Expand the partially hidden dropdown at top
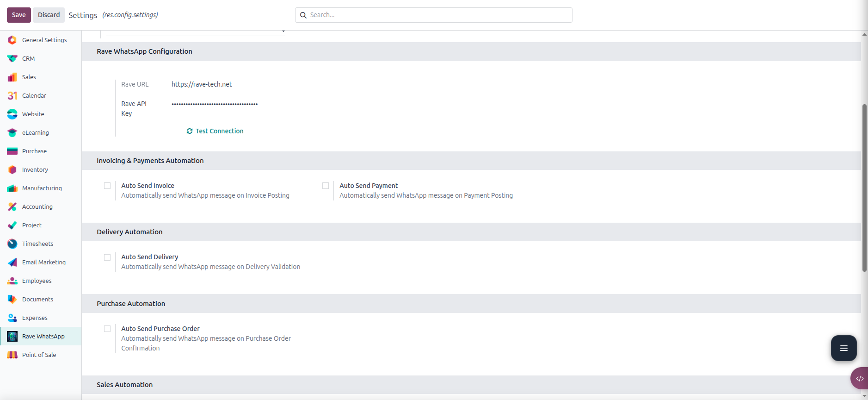 point(283,31)
